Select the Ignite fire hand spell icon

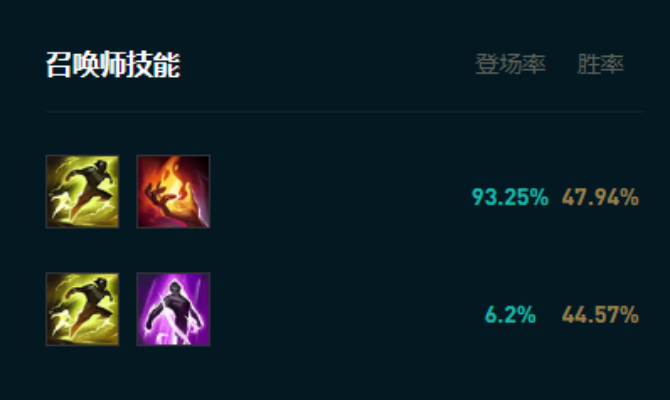[x=173, y=191]
